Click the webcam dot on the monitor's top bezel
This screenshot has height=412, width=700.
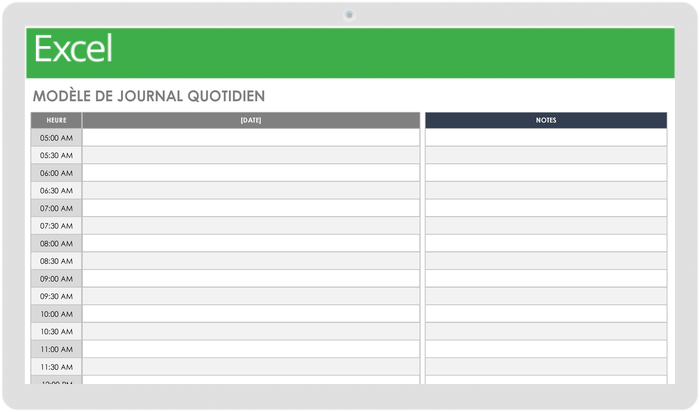350,15
